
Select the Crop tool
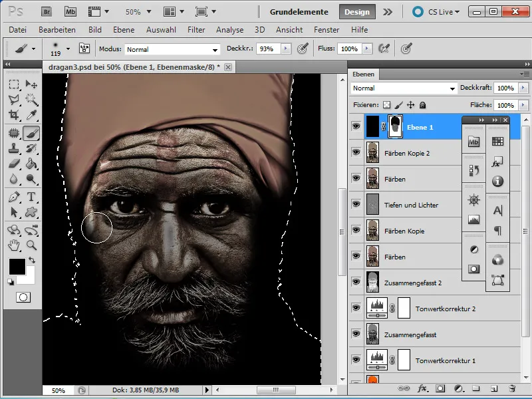14,116
